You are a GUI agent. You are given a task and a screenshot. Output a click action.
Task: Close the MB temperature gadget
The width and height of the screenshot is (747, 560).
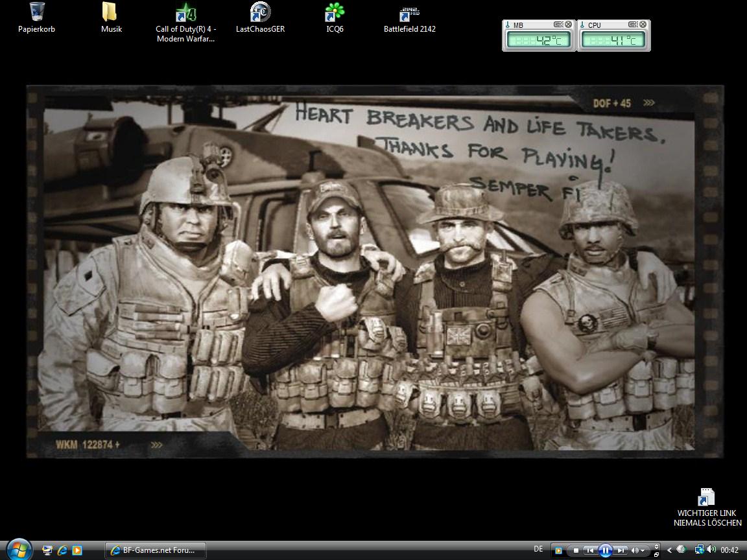pos(568,24)
